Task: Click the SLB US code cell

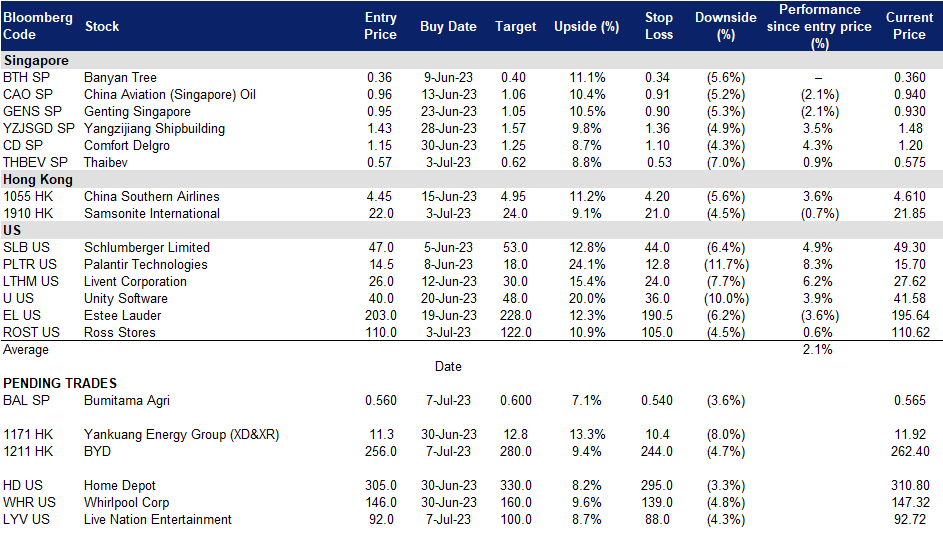Action: 26,248
